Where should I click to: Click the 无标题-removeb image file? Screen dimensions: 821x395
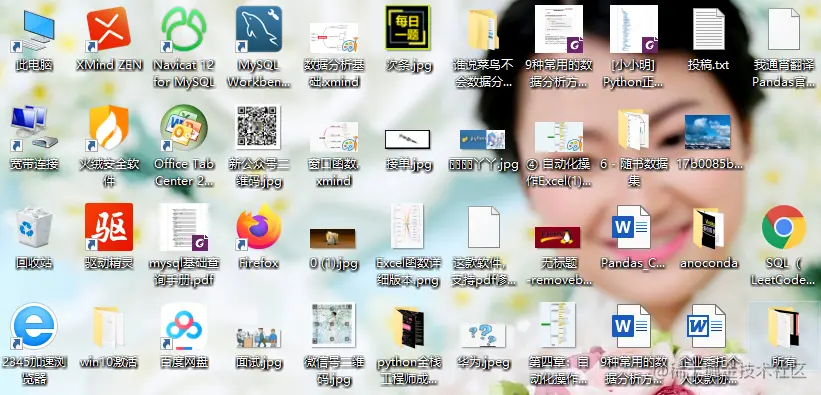click(x=558, y=237)
